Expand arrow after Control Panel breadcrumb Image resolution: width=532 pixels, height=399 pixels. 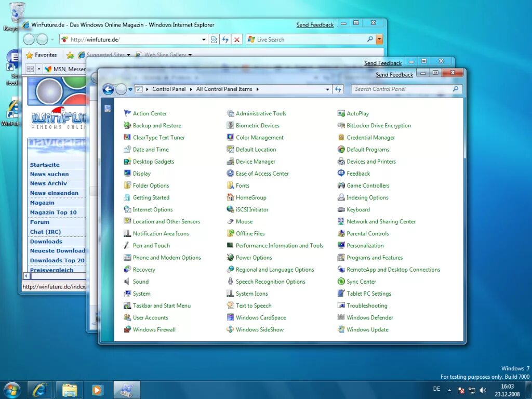tap(191, 89)
